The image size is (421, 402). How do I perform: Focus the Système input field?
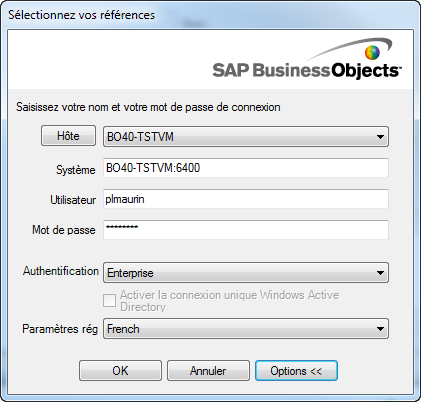point(246,168)
